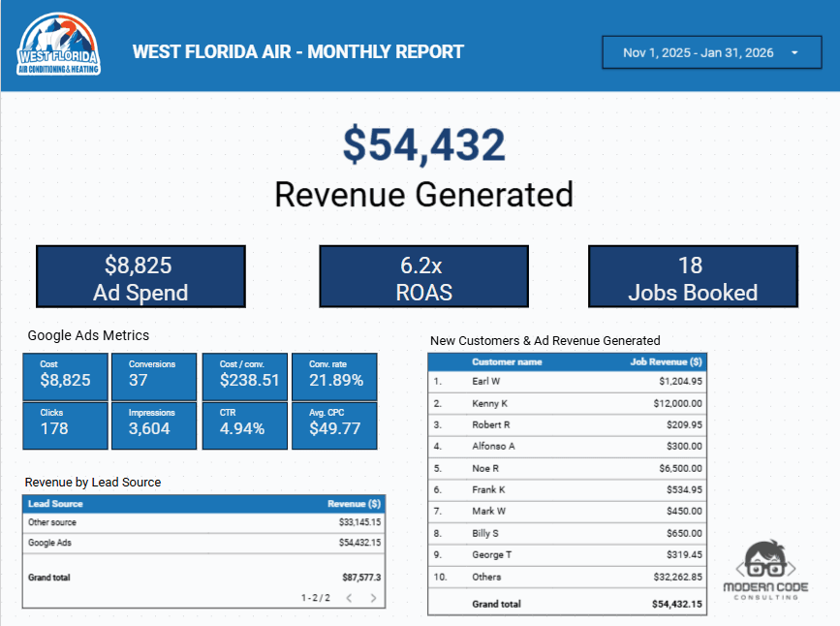Click the 18 Jobs Booked card
Image resolution: width=840 pixels, height=626 pixels.
692,275
